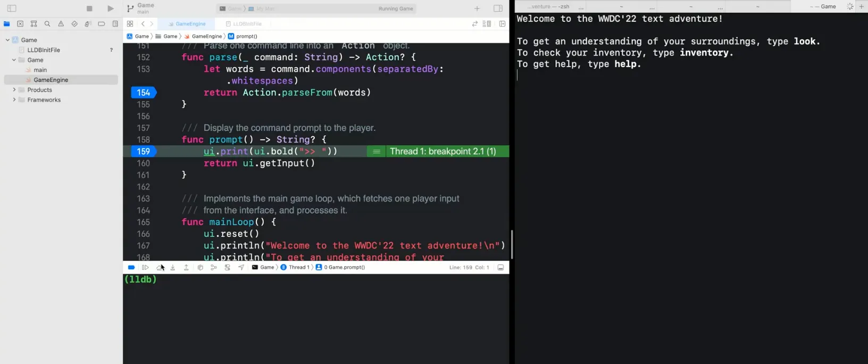Adjust editor options icon
Viewport: 868px width, 364px height.
tap(487, 24)
